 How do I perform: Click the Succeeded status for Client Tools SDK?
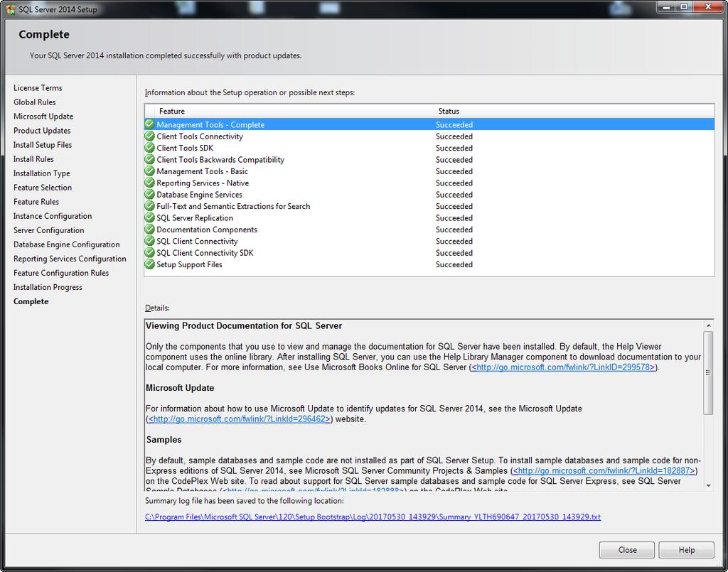click(x=454, y=148)
